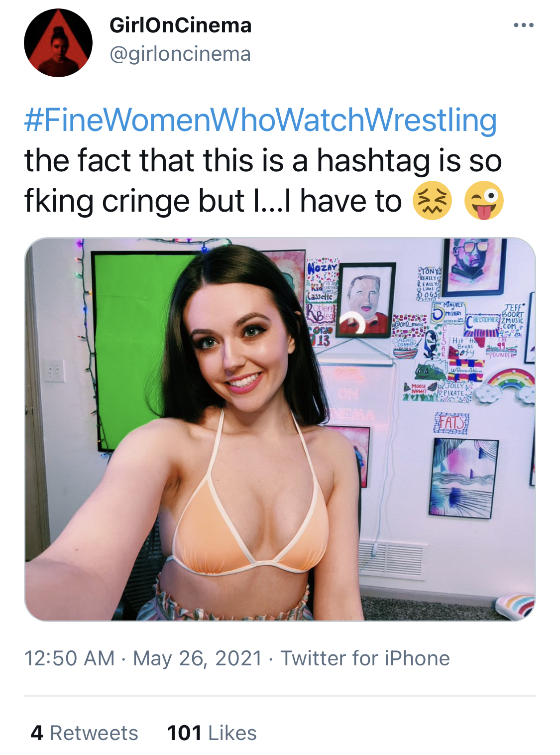560x755 pixels.
Task: Click the FATS sign in the photo
Action: tap(451, 423)
